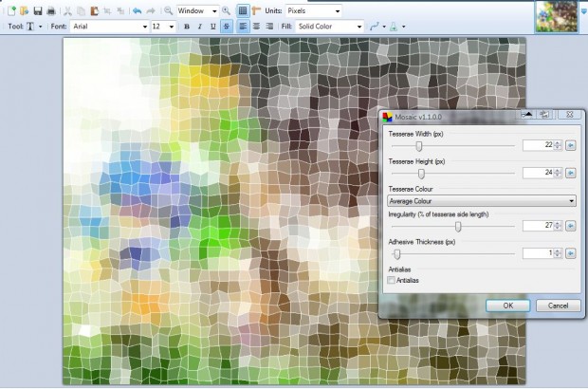This screenshot has height=389, width=588.
Task: Toggle the pixel grid icon
Action: point(243,10)
